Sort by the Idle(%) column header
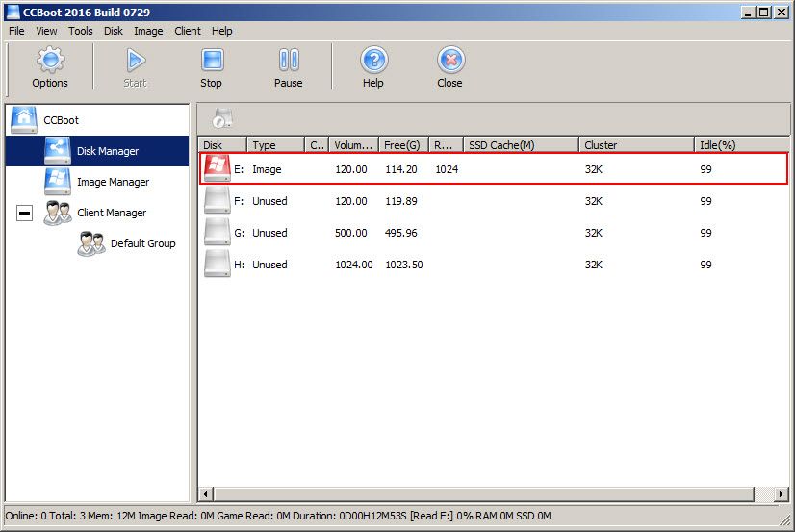The height and width of the screenshot is (532, 795). 741,145
